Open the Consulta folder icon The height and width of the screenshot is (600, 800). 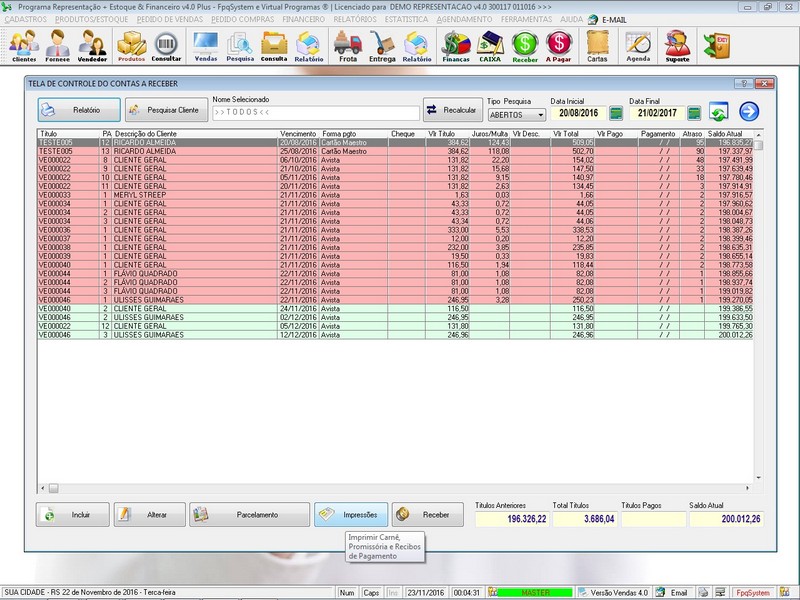tap(274, 45)
